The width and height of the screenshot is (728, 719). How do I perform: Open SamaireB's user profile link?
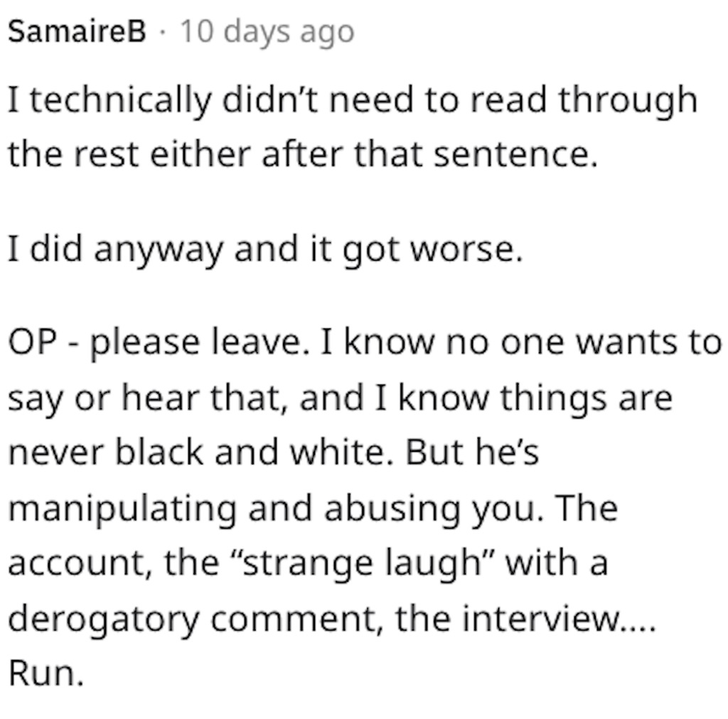[x=77, y=31]
